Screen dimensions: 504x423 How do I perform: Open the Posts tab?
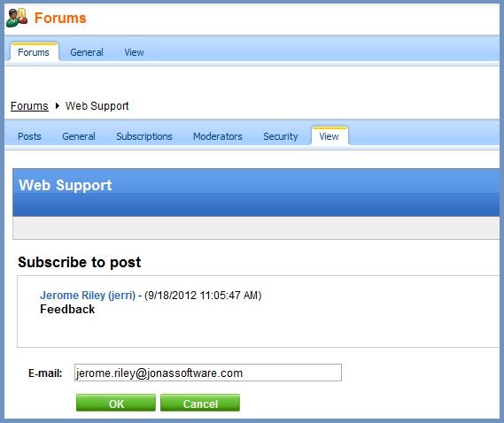tap(29, 136)
